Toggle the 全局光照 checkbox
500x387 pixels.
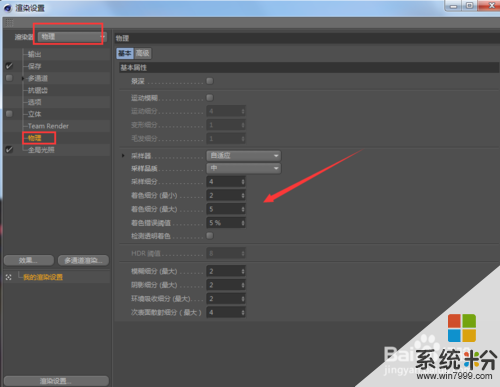point(9,150)
